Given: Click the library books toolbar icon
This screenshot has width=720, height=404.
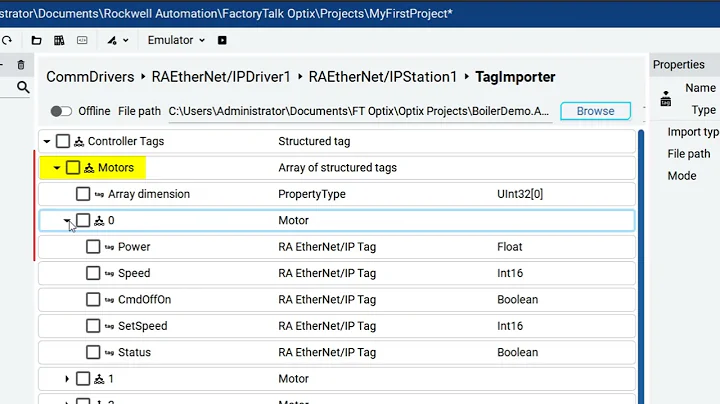Looking at the screenshot, I should (59, 40).
